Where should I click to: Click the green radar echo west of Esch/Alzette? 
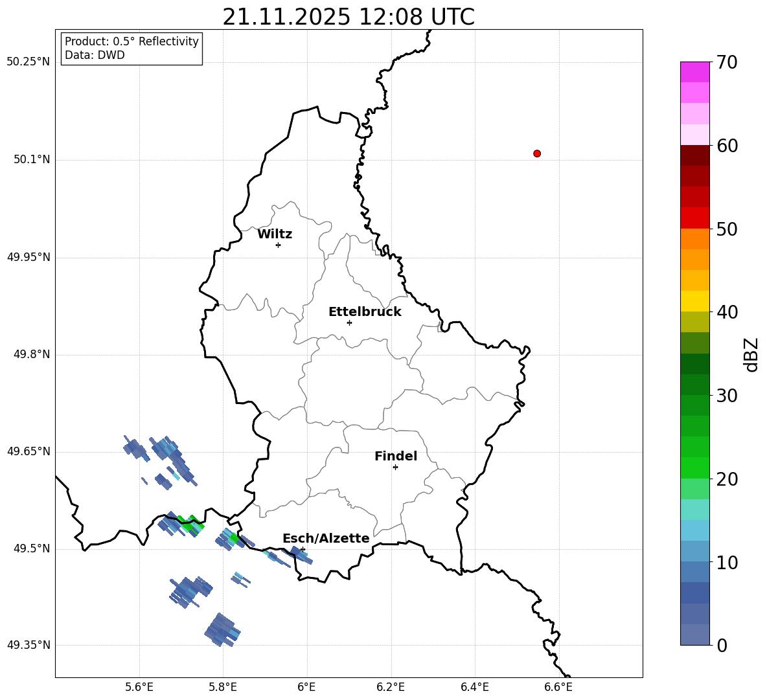pos(235,539)
